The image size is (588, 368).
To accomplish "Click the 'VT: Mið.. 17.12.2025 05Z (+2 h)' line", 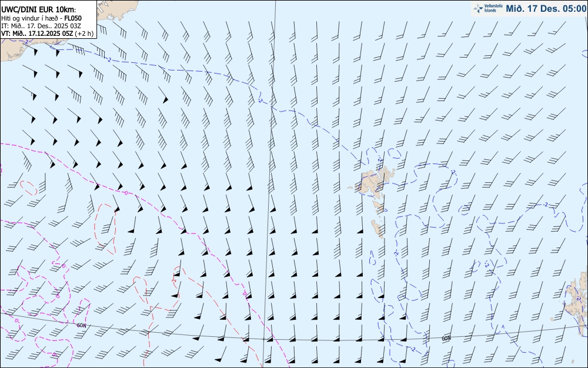I will pos(48,34).
